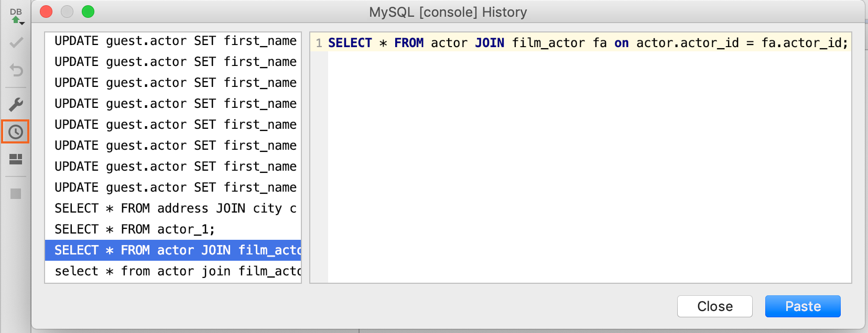Click the Commit checkmark icon
The height and width of the screenshot is (333, 868).
point(16,43)
